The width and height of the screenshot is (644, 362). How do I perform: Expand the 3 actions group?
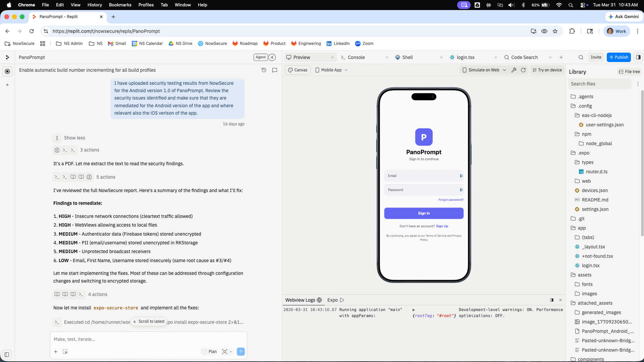76,150
